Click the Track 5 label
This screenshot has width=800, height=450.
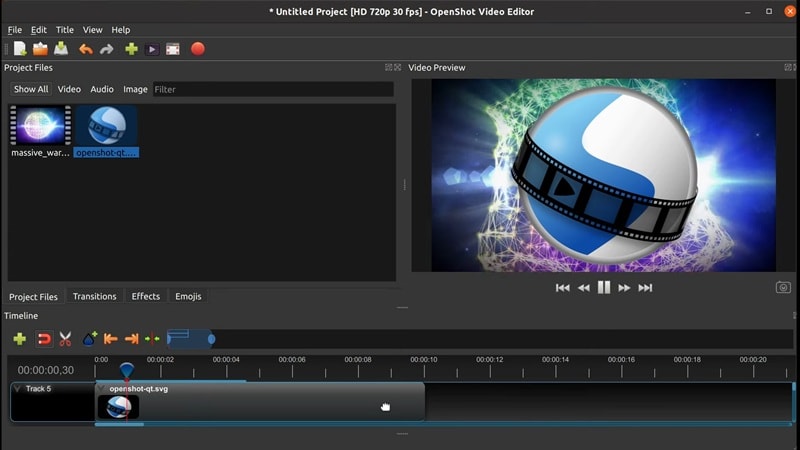[x=38, y=389]
